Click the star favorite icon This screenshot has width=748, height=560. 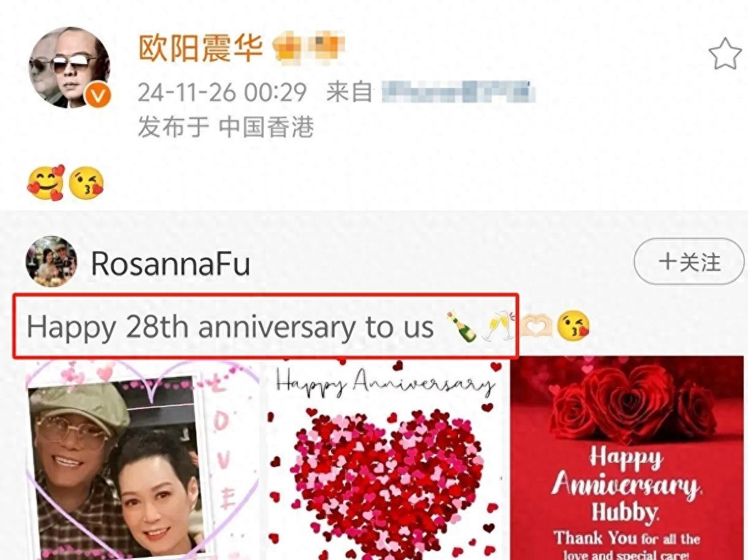pos(725,54)
